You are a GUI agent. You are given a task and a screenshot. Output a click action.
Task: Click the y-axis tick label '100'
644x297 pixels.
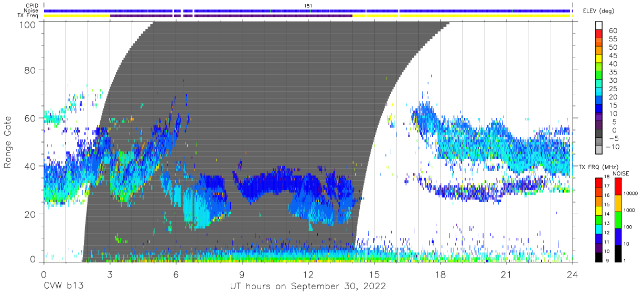28,24
